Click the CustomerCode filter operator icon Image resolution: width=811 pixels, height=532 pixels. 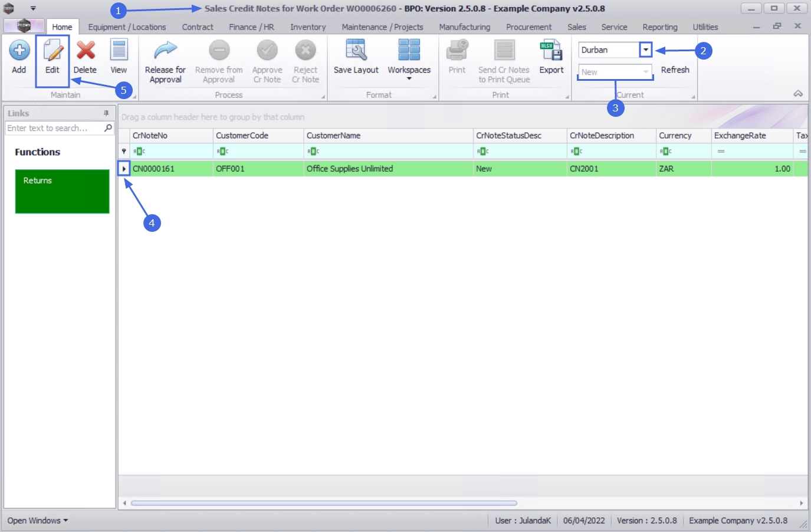tap(222, 152)
